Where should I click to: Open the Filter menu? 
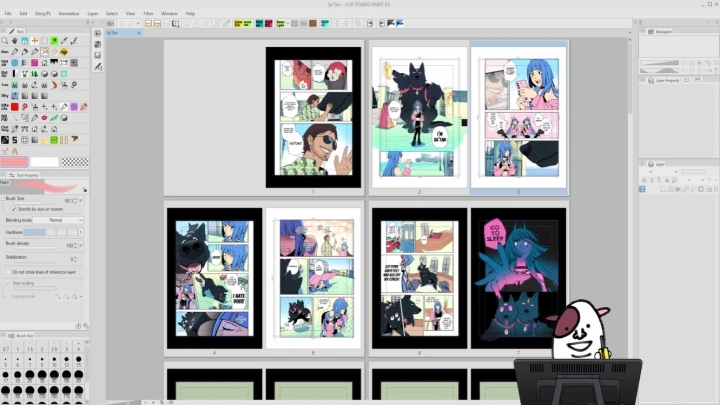pyautogui.click(x=148, y=13)
